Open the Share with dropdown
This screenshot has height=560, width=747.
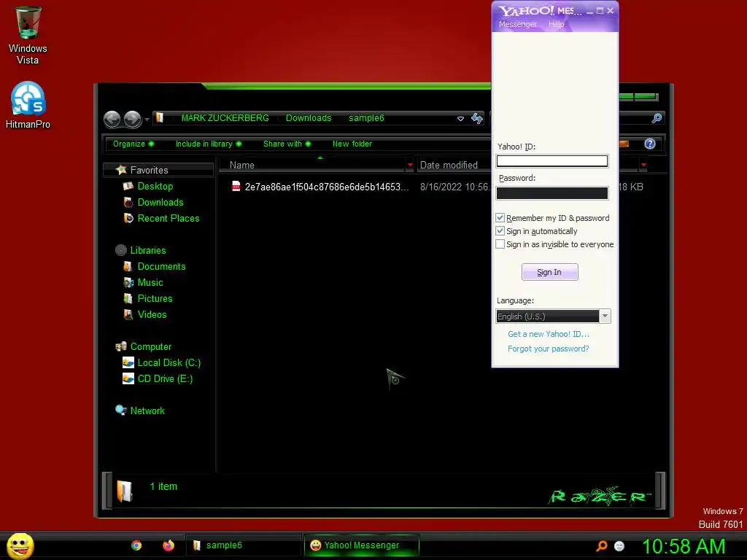pyautogui.click(x=287, y=144)
